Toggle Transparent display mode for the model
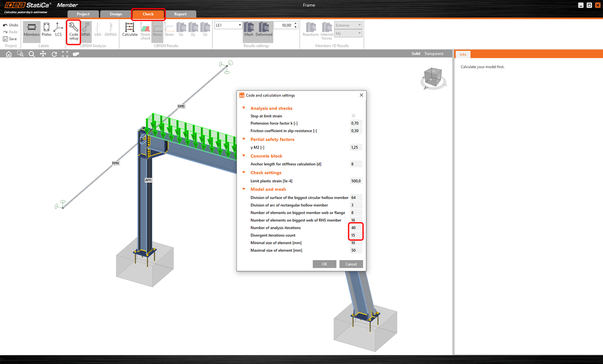The height and width of the screenshot is (364, 603). 434,53
